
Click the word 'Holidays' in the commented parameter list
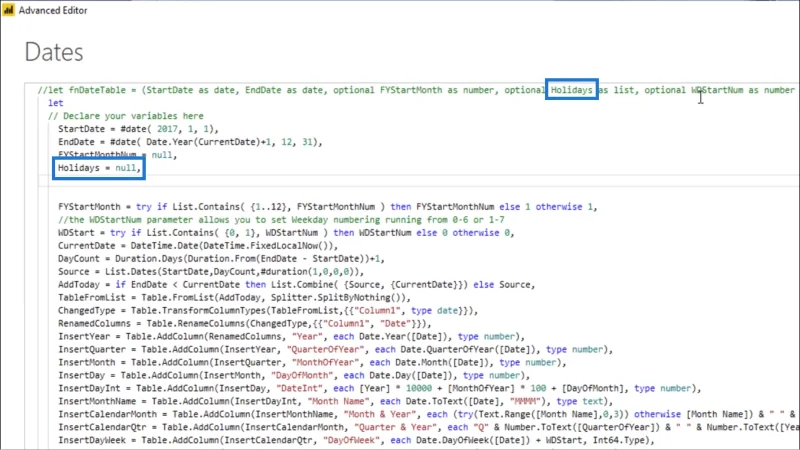[x=571, y=90]
